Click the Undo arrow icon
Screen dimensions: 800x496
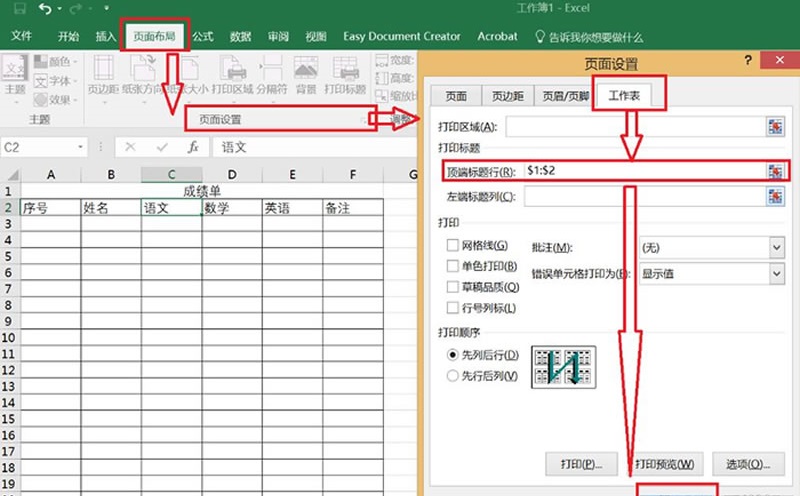[x=45, y=8]
